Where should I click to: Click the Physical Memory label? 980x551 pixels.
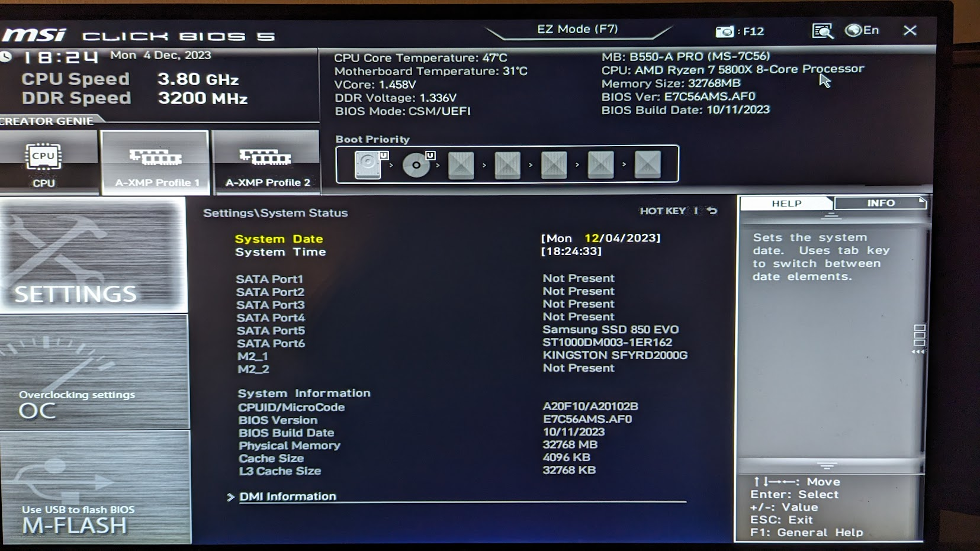[289, 446]
